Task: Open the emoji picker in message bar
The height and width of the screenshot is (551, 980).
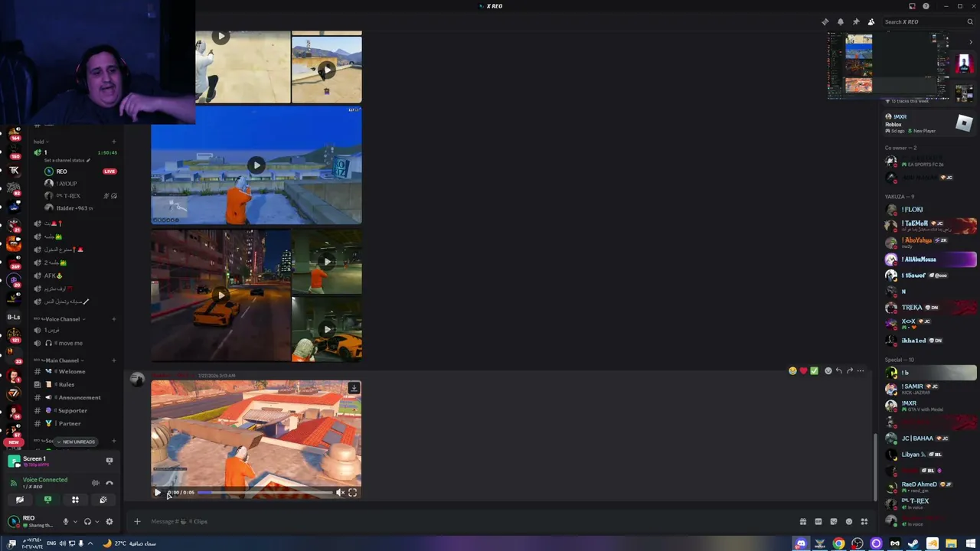Action: click(848, 522)
